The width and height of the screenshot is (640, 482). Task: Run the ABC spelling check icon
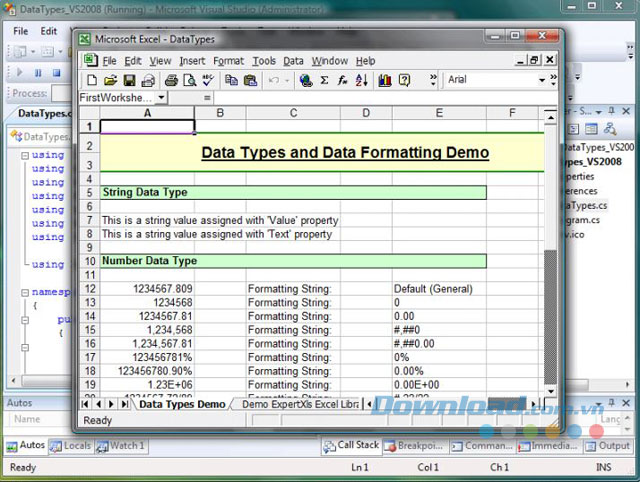[x=208, y=80]
